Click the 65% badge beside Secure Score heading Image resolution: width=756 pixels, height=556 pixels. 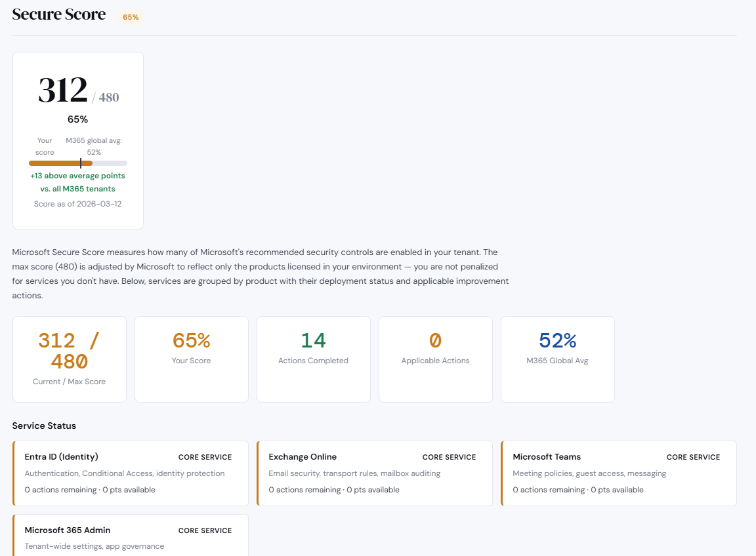[x=130, y=17]
